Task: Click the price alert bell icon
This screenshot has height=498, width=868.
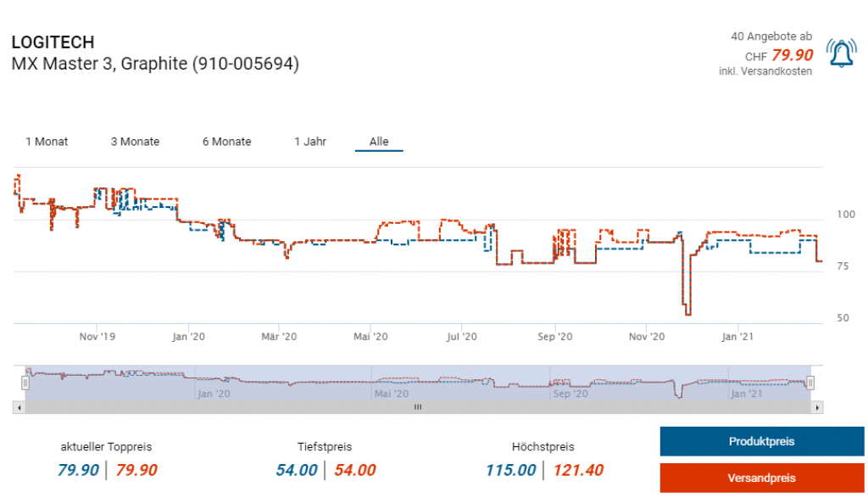Action: pos(841,54)
